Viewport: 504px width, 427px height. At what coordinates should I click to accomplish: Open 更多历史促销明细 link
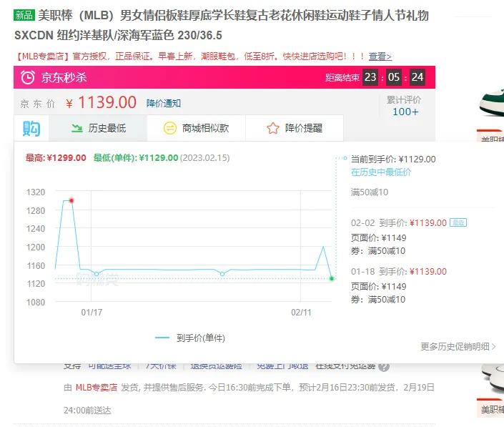[458, 347]
